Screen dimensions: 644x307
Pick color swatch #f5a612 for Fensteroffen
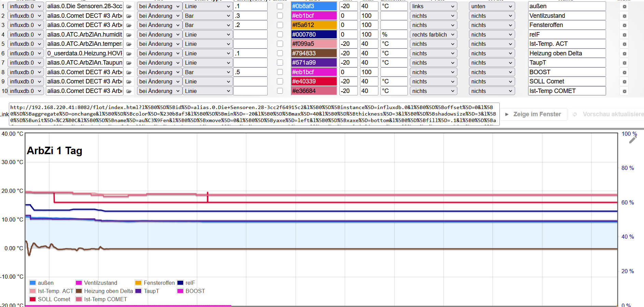[x=314, y=25]
